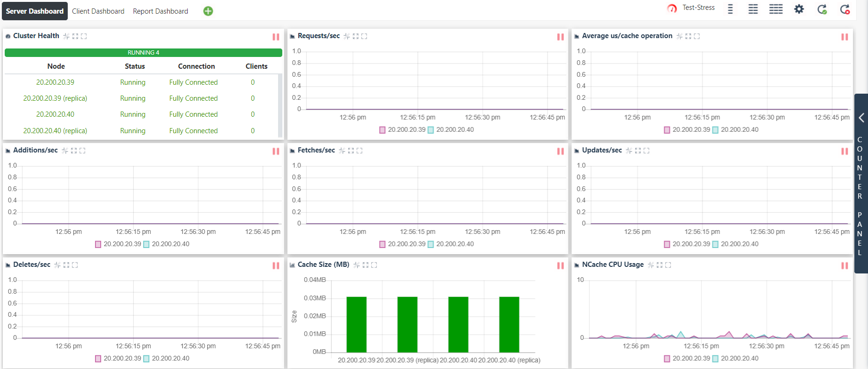Screen dimensions: 868x369
Task: Fullscreen the NCache CPU Usage panel
Action: [x=668, y=265]
